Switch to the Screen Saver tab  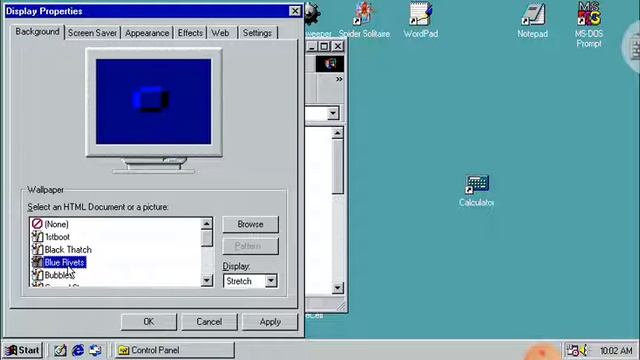[92, 33]
